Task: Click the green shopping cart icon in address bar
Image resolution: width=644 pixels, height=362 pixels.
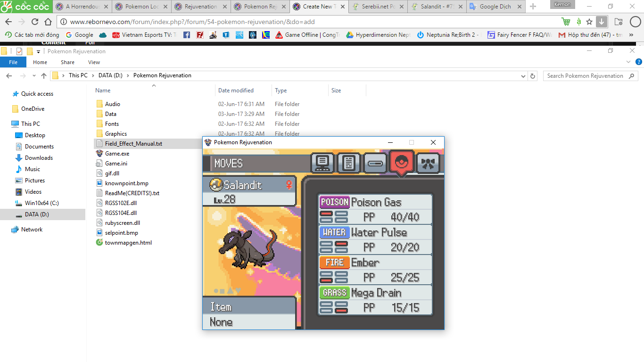Action: [x=566, y=22]
